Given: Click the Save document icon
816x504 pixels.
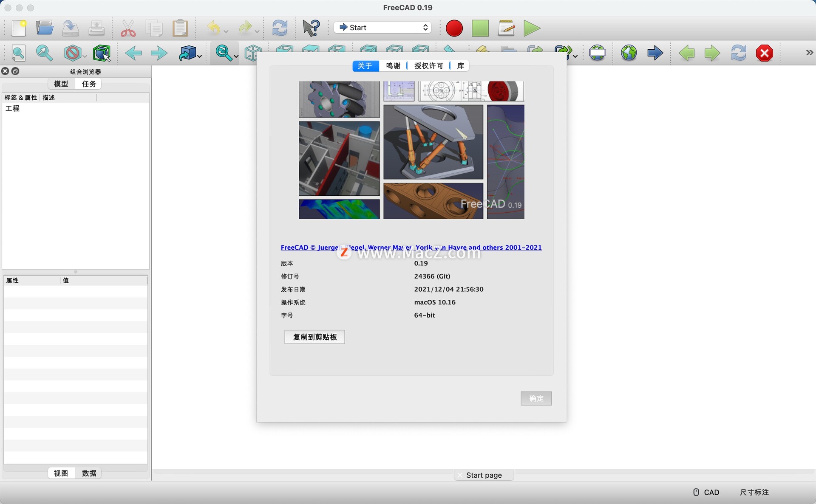Looking at the screenshot, I should (x=71, y=28).
